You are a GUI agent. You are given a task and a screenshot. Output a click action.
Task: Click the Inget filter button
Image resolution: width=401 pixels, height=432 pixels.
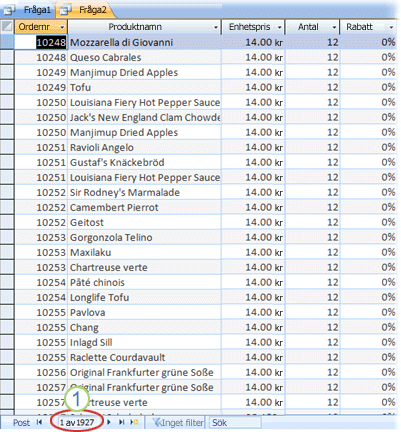[x=178, y=423]
